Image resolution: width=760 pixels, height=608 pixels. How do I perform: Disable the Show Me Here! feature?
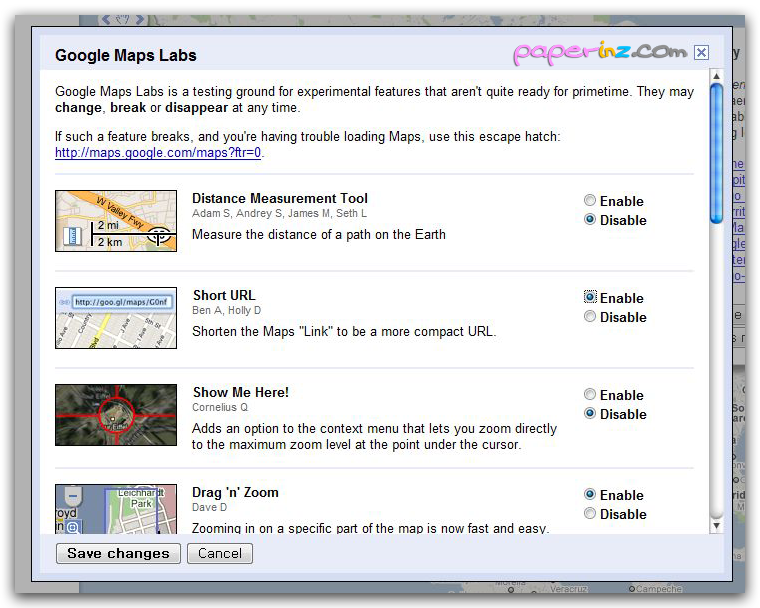(589, 414)
